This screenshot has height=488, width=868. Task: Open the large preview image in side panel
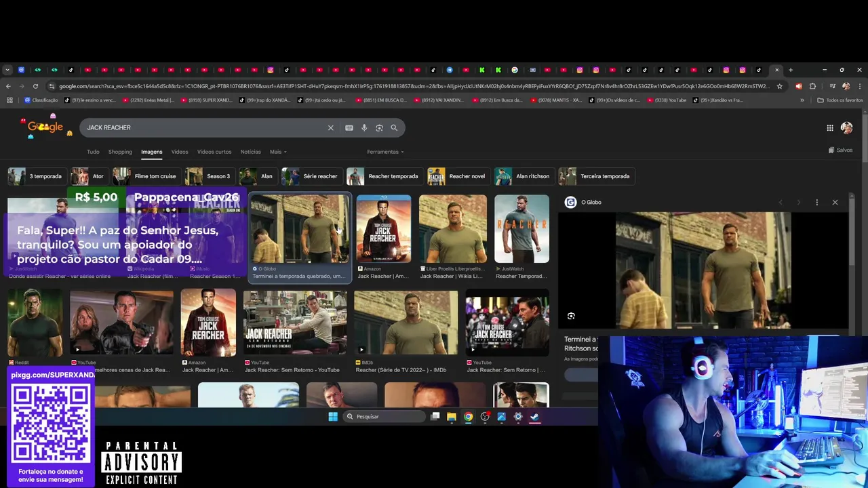pos(703,270)
